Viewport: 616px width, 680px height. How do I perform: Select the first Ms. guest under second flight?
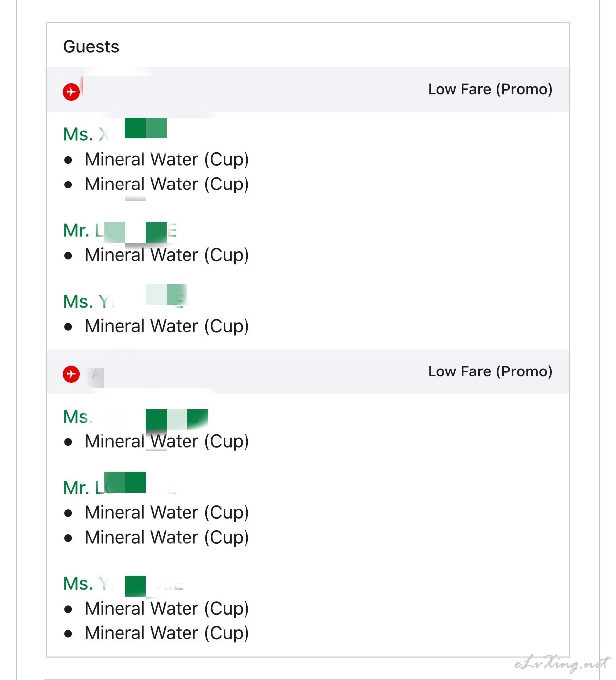coord(136,418)
